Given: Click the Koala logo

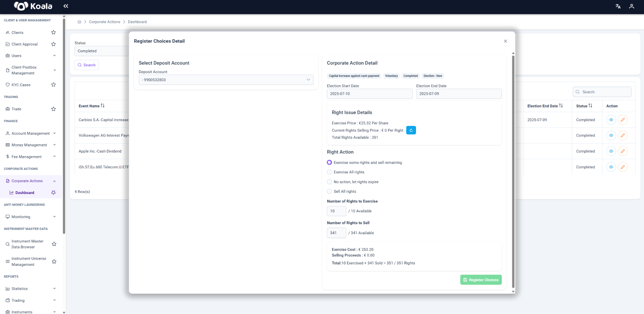Looking at the screenshot, I should click(33, 6).
